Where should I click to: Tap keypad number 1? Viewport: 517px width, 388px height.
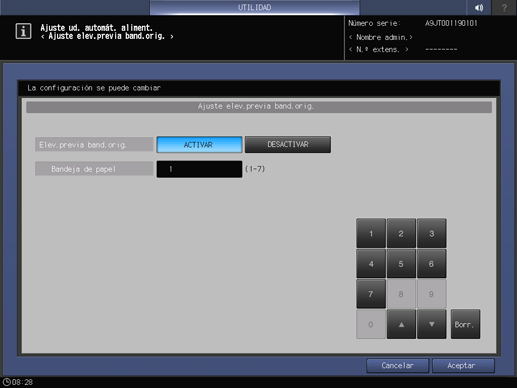tap(371, 233)
